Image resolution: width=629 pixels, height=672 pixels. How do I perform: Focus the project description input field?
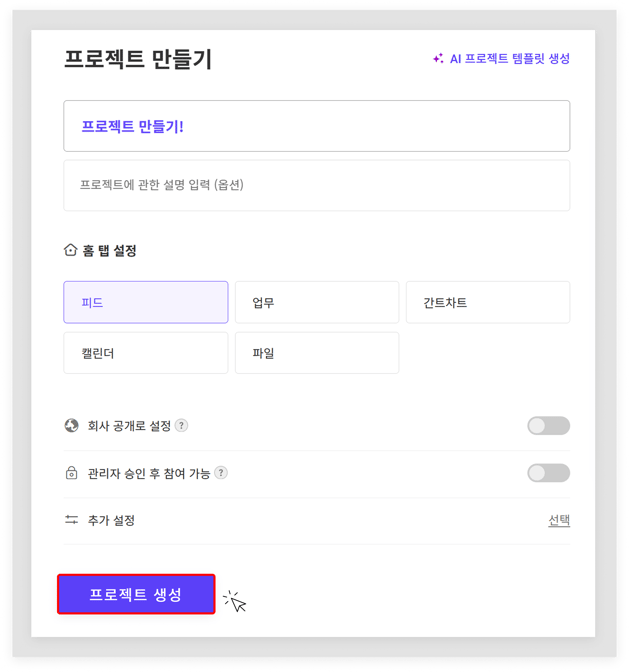point(316,185)
